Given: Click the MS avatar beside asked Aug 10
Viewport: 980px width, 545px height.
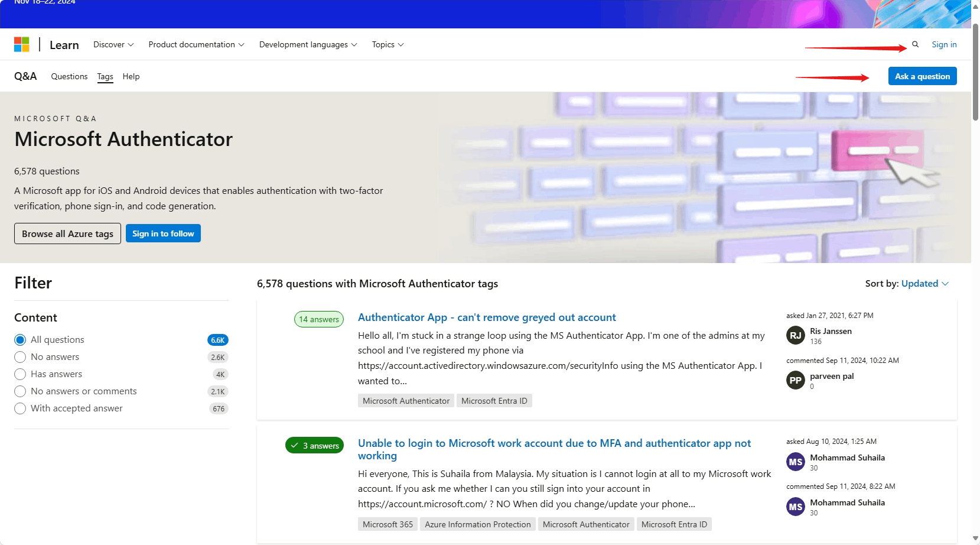Looking at the screenshot, I should point(796,462).
